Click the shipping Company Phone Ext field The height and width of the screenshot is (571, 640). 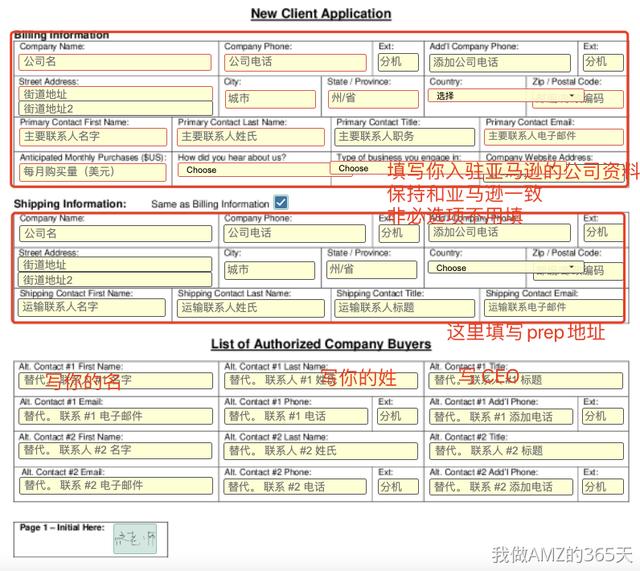(x=399, y=233)
